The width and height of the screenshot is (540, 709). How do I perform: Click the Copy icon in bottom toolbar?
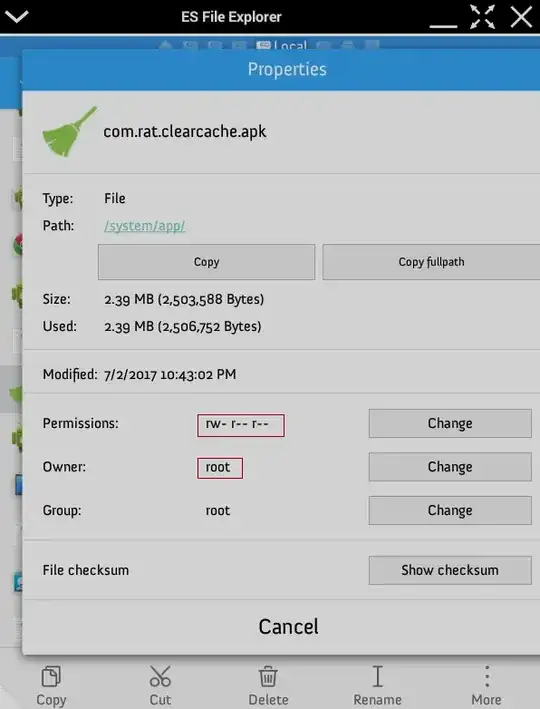pos(51,677)
